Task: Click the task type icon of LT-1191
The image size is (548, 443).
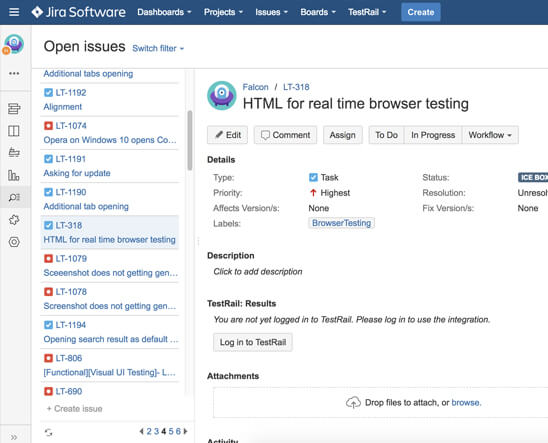Action: coord(48,159)
